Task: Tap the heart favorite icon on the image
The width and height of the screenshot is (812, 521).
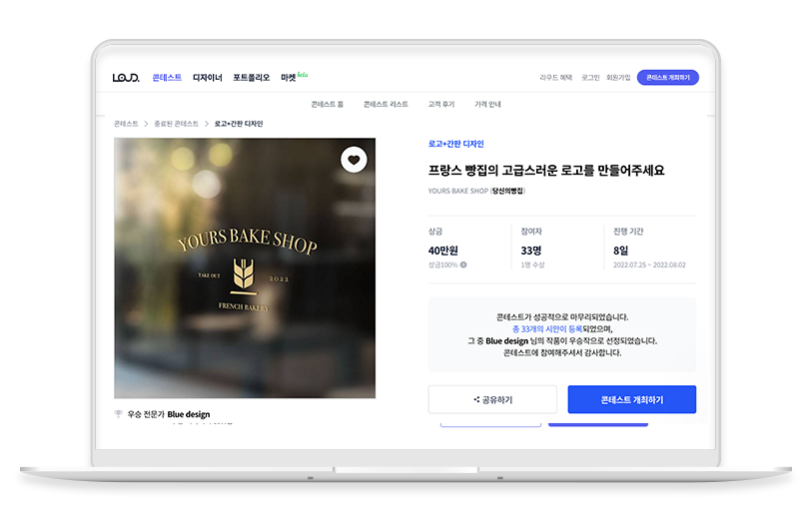Action: pos(354,160)
